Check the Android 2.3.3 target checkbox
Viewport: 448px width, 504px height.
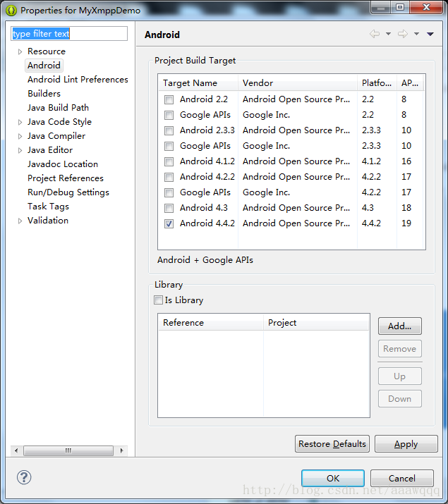[x=169, y=130]
